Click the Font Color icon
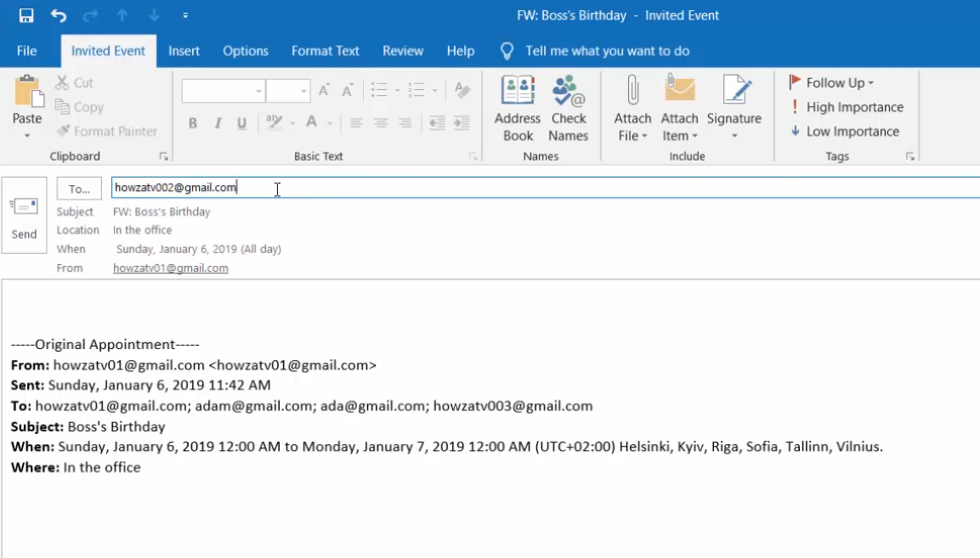Image resolution: width=980 pixels, height=558 pixels. click(x=311, y=122)
